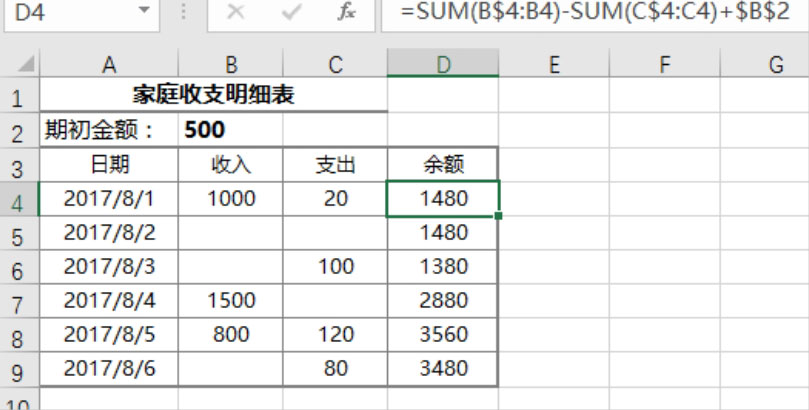The height and width of the screenshot is (410, 809).
Task: Select date cell 2017/8/5
Action: [x=109, y=335]
